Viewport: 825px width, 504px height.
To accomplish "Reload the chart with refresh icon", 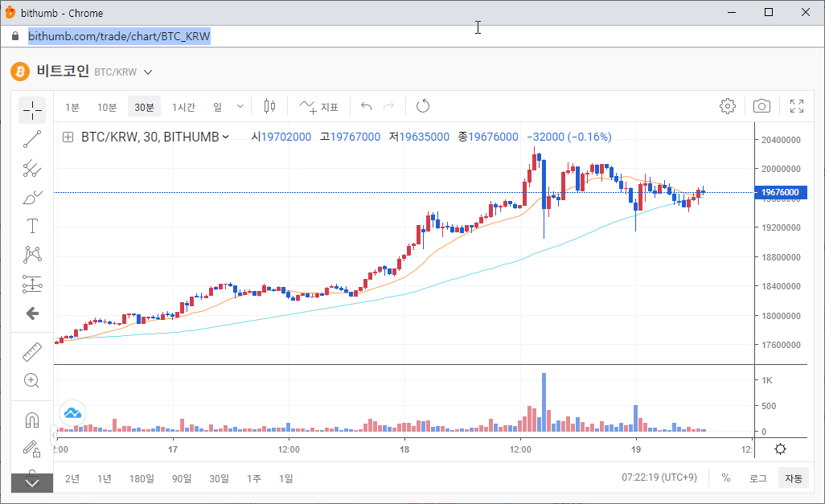I will 422,107.
